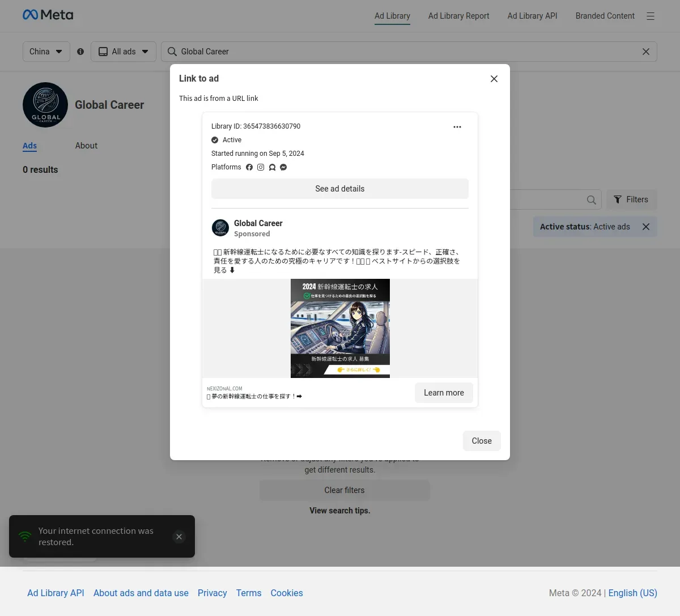
Task: Click the Active status check icon
Action: coord(215,140)
